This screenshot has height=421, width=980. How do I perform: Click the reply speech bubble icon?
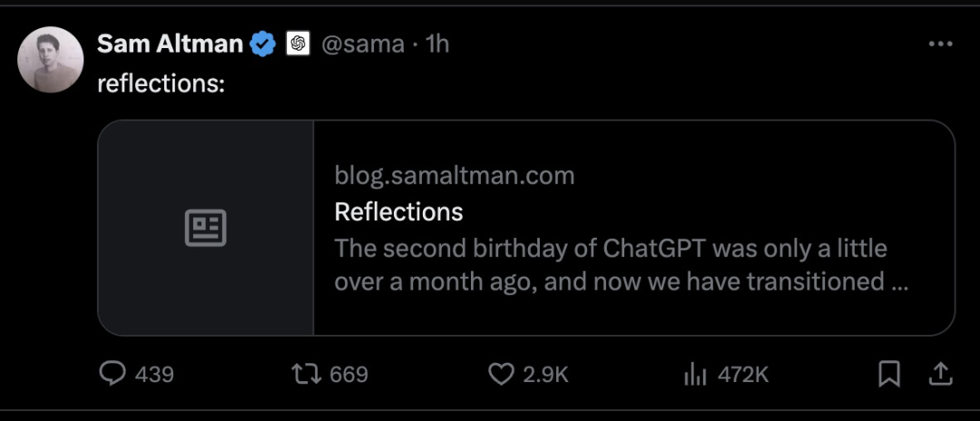[113, 374]
